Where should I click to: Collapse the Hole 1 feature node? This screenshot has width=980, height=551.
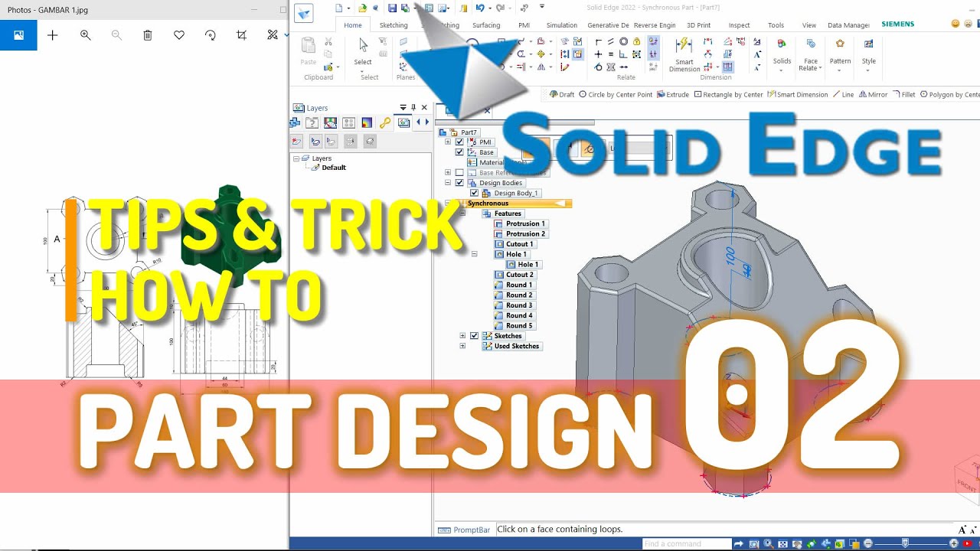[474, 254]
